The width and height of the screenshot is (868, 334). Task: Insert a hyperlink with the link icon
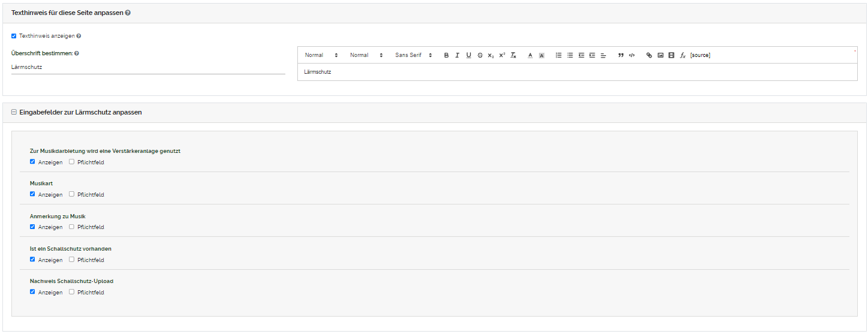click(x=649, y=55)
